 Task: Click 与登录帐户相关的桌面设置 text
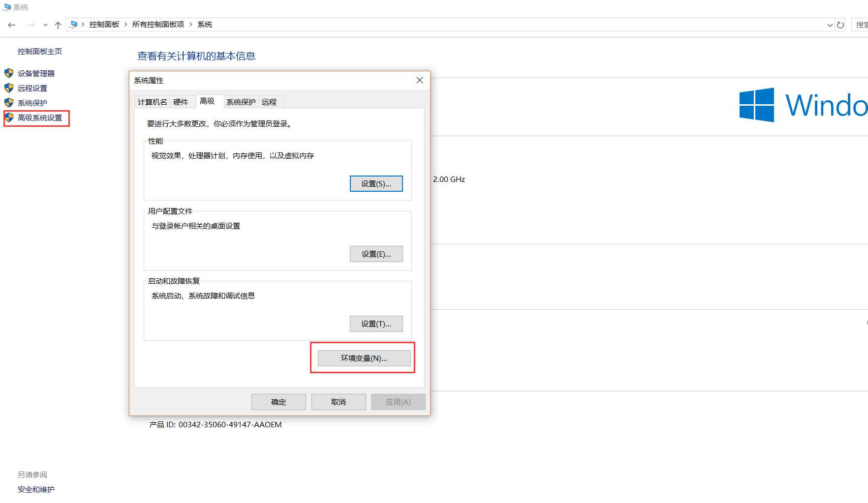pos(196,226)
